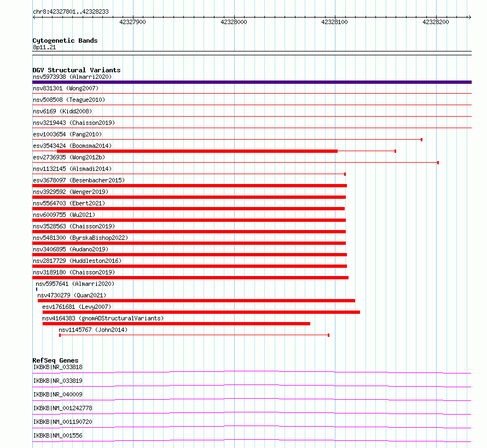Click the red bar under esv1761681 Levy2007
Viewport: 487px width, 448px height.
201,312
